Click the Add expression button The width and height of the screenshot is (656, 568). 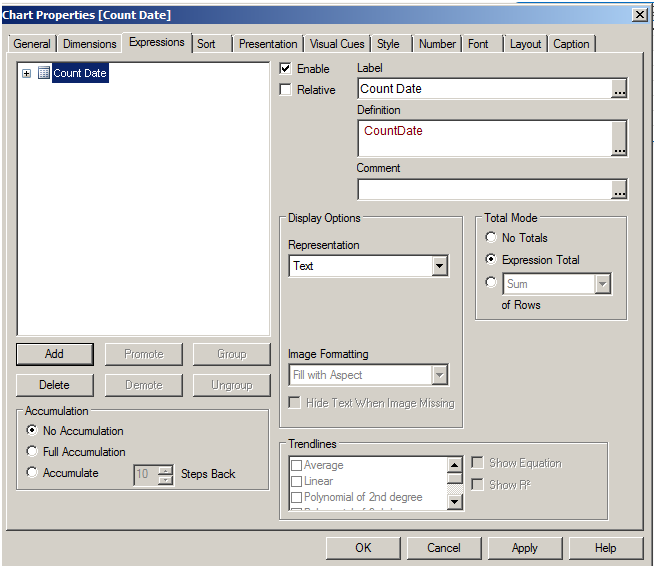[54, 354]
